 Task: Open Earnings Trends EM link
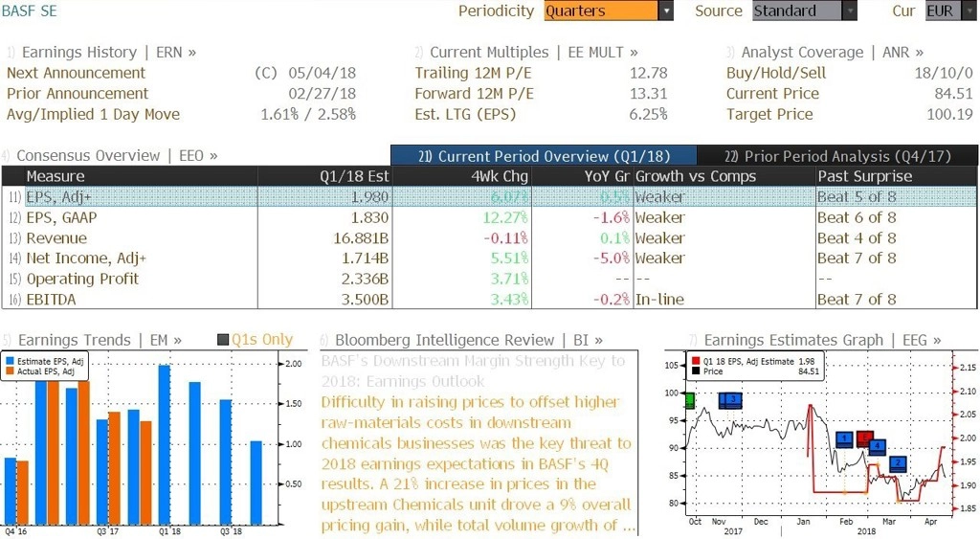click(100, 340)
